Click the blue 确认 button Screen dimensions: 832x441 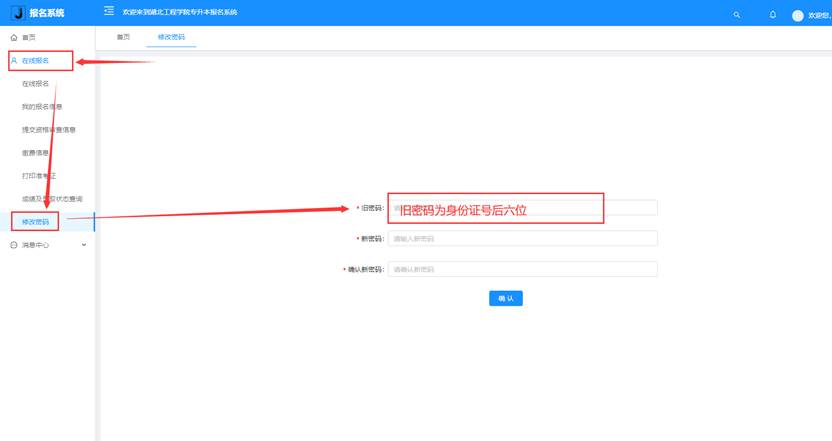(505, 298)
